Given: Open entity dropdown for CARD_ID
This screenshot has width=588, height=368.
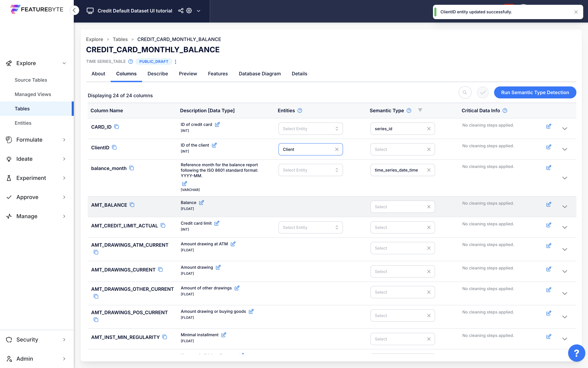Looking at the screenshot, I should [310, 129].
